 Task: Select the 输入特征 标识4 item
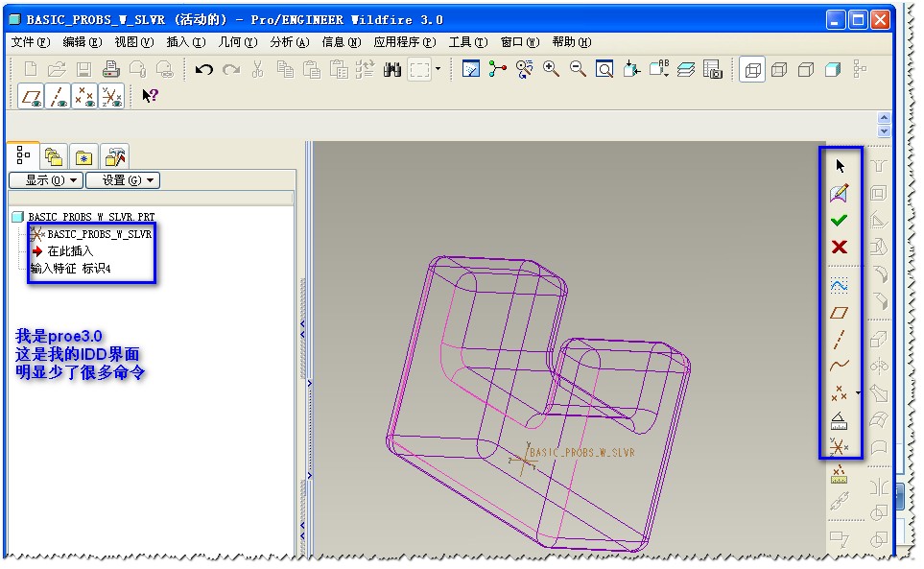[x=71, y=268]
